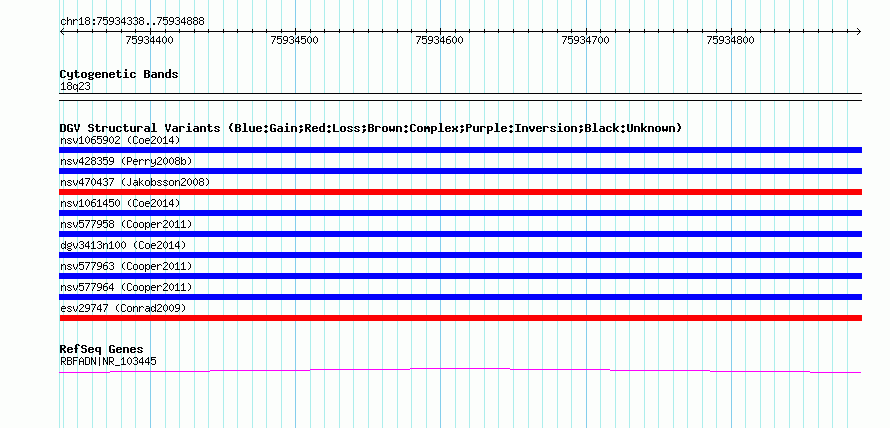Select the red loss bar under esv29747
The image size is (890, 428).
pyautogui.click(x=460, y=318)
